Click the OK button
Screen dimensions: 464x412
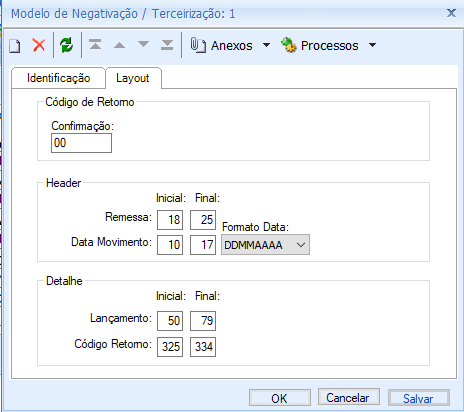point(280,398)
